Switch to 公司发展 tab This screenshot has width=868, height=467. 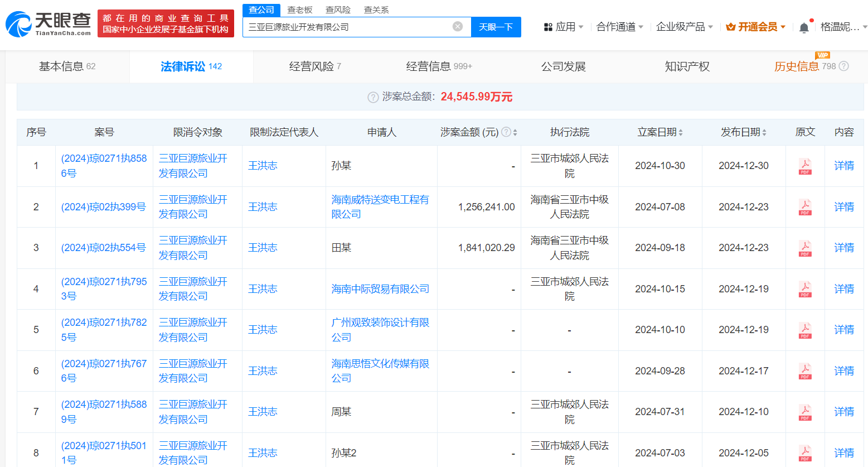pyautogui.click(x=563, y=66)
